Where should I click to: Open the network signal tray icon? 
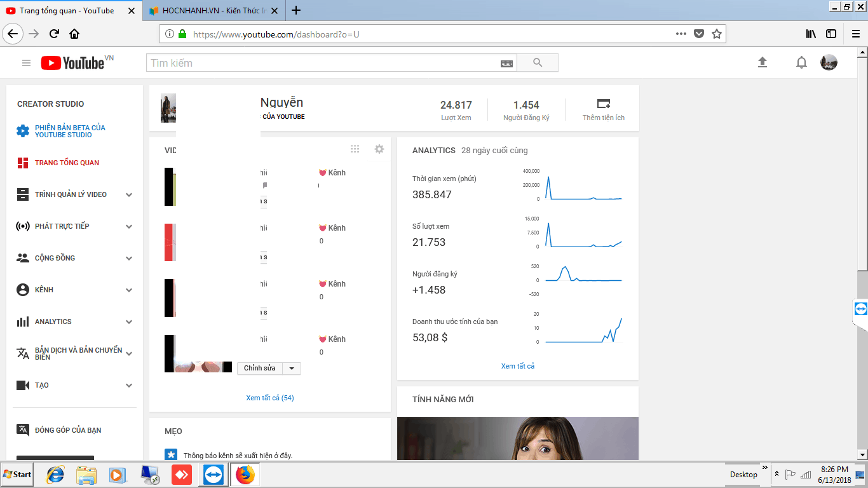pos(806,475)
